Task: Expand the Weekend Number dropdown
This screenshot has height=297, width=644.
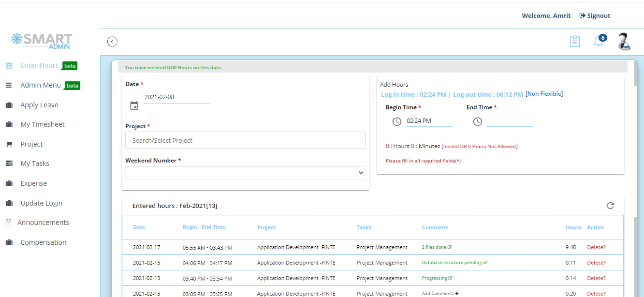Action: [245, 173]
